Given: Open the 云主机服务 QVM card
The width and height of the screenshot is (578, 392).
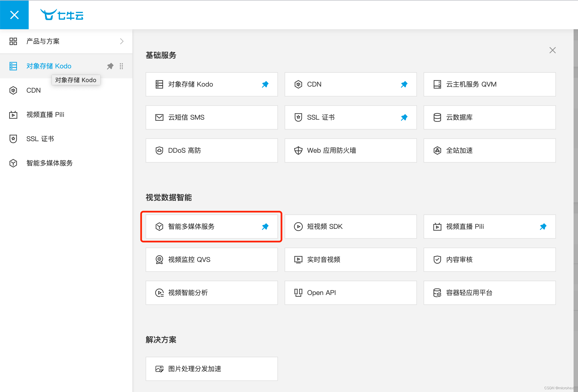Looking at the screenshot, I should [x=490, y=84].
